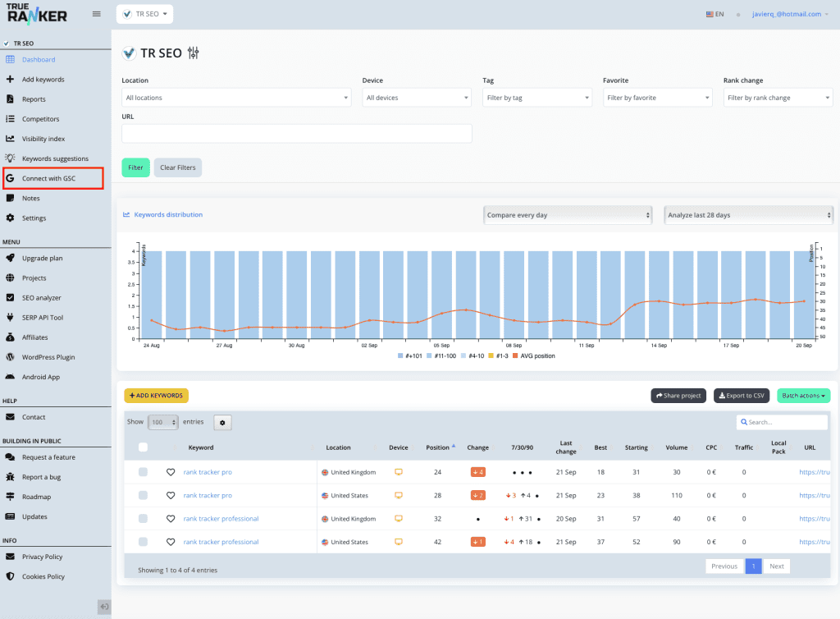Open the Compare every day dropdown
The width and height of the screenshot is (840, 619).
click(568, 215)
